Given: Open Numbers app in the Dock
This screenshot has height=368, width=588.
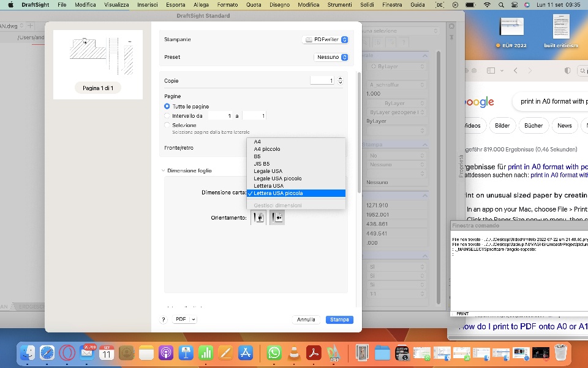Looking at the screenshot, I should (206, 353).
